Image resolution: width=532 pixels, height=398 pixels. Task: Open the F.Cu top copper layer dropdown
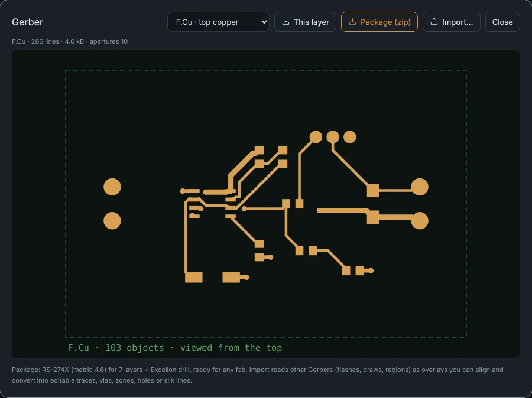click(x=218, y=22)
